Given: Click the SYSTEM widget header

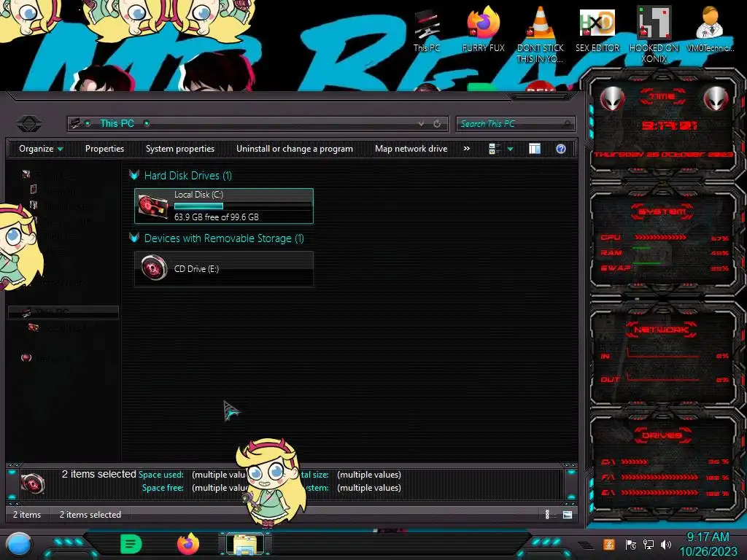Looking at the screenshot, I should pos(662,211).
